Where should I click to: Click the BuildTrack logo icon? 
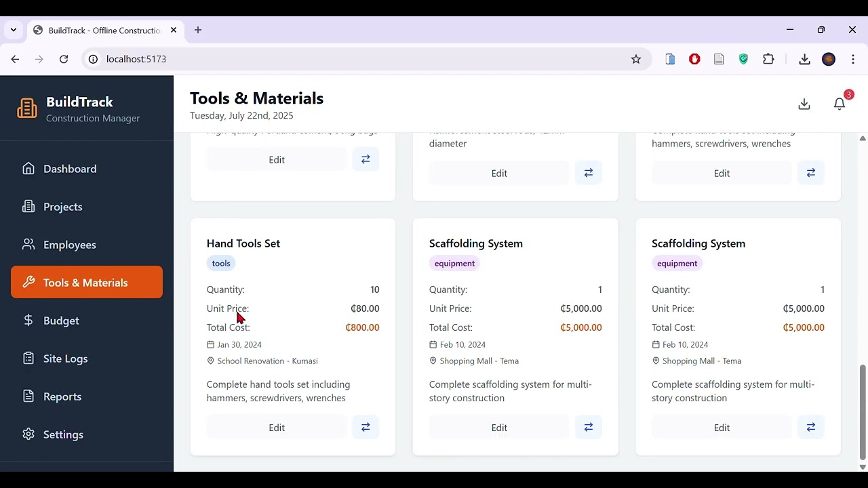point(27,108)
